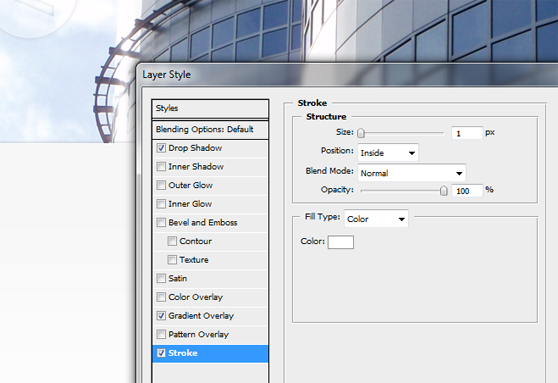Viewport: 558px width, 383px height.
Task: Click the stroke Size slider handle
Action: point(361,133)
